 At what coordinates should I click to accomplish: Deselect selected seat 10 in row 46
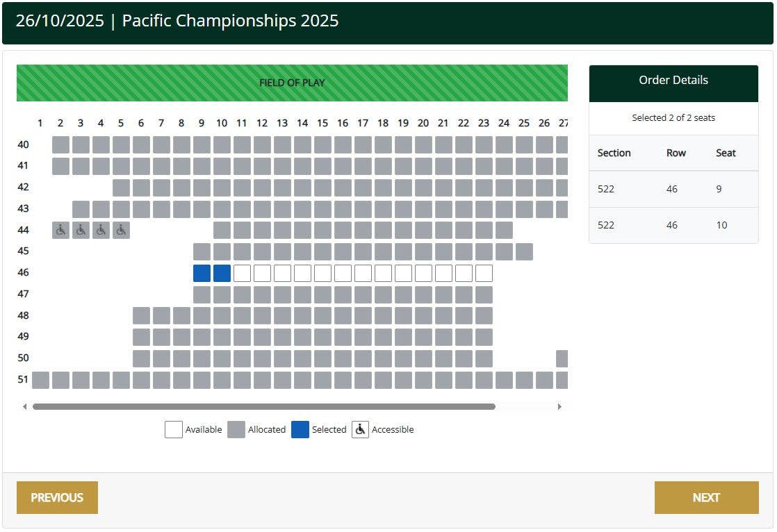click(x=222, y=273)
